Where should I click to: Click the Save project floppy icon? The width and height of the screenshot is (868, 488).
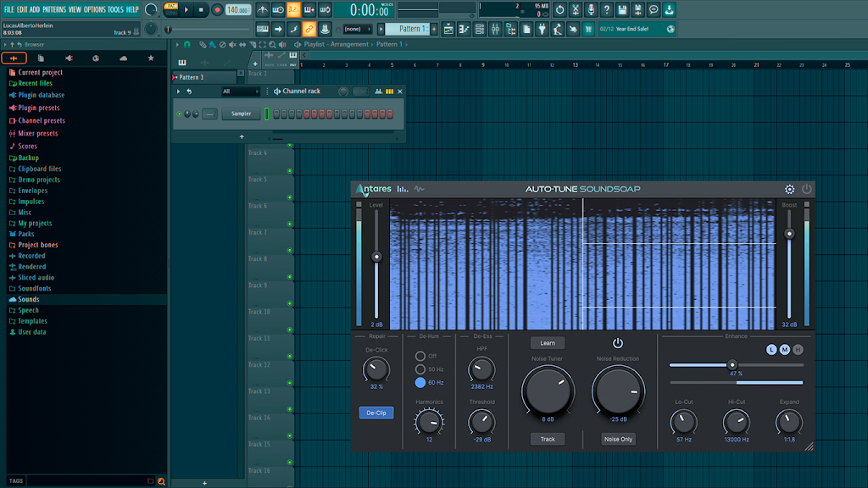pyautogui.click(x=622, y=9)
